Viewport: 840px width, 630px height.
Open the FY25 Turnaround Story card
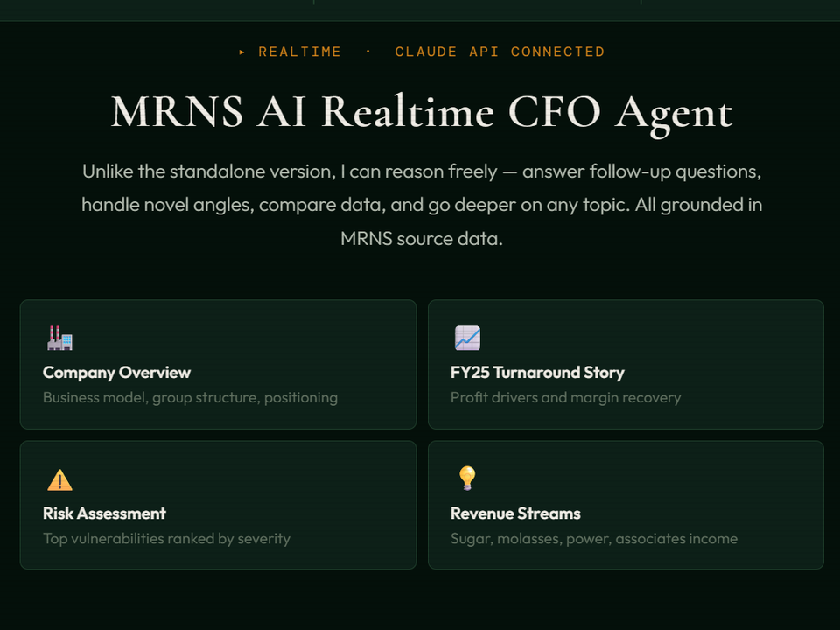626,364
